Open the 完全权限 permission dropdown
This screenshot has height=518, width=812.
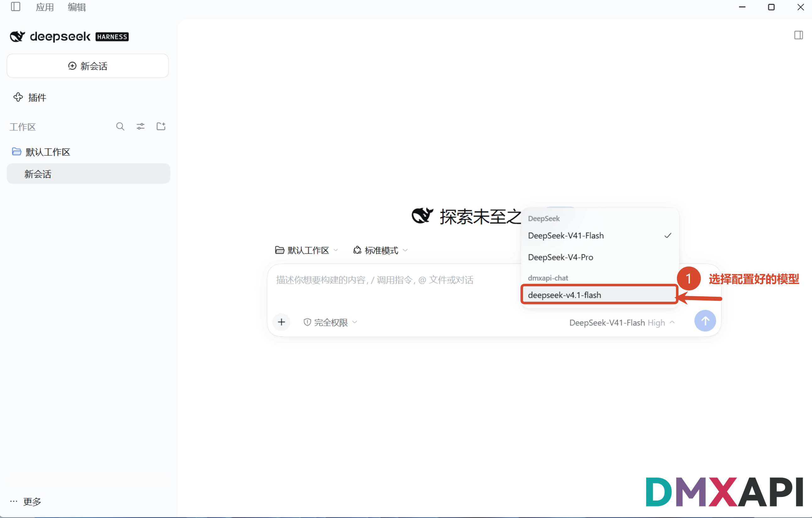(x=330, y=322)
